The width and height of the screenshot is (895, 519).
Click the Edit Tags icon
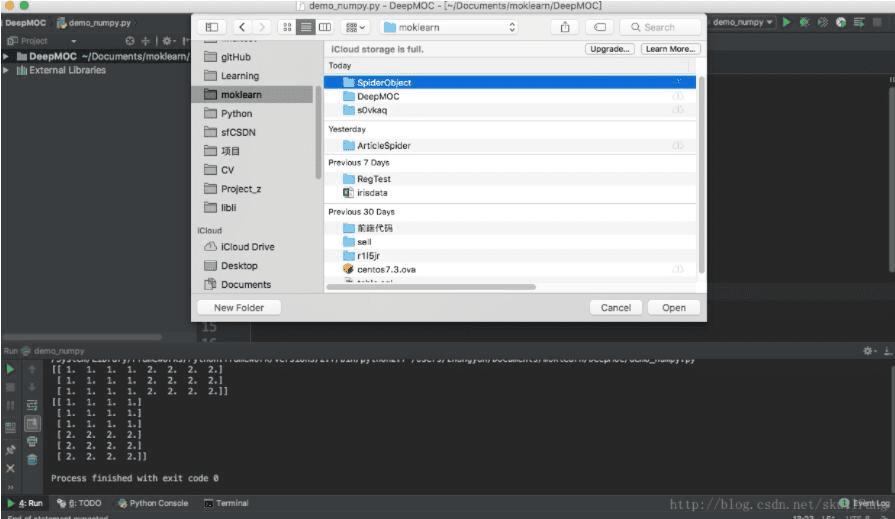tap(599, 27)
